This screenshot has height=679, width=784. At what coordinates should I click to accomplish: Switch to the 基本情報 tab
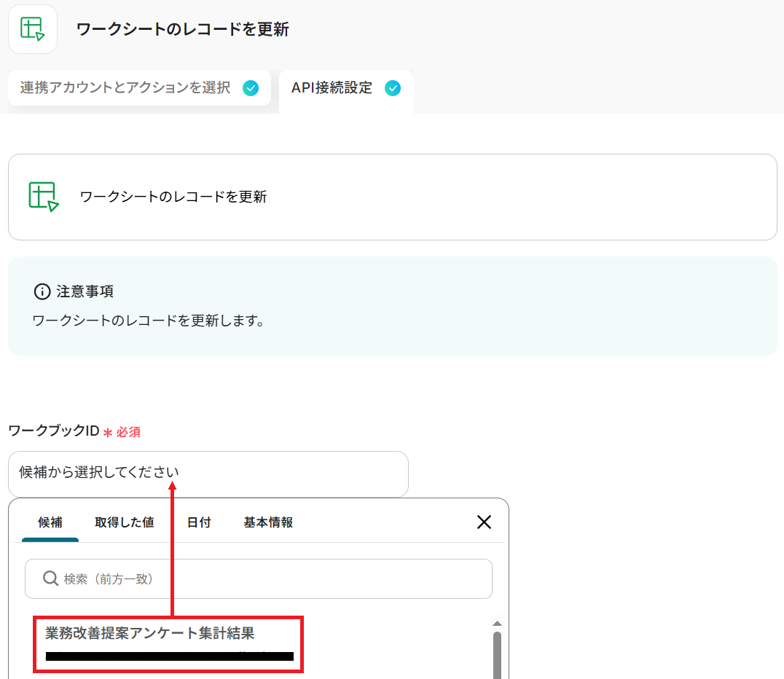pyautogui.click(x=269, y=522)
